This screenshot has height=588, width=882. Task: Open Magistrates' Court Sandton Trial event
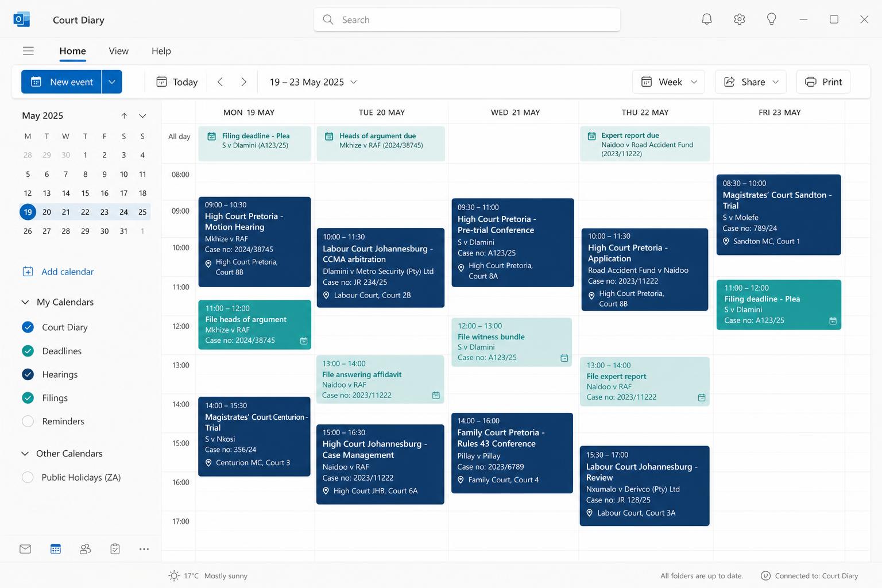779,215
